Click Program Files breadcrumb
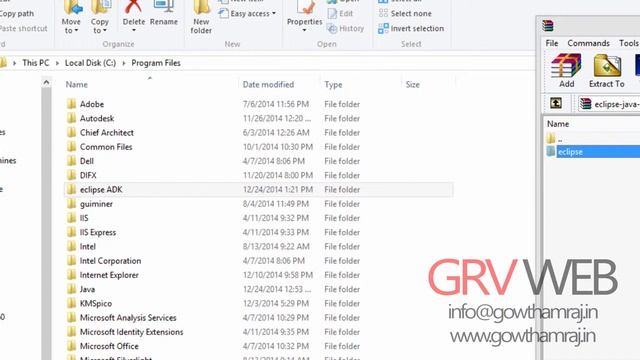This screenshot has width=640, height=360. pos(156,63)
